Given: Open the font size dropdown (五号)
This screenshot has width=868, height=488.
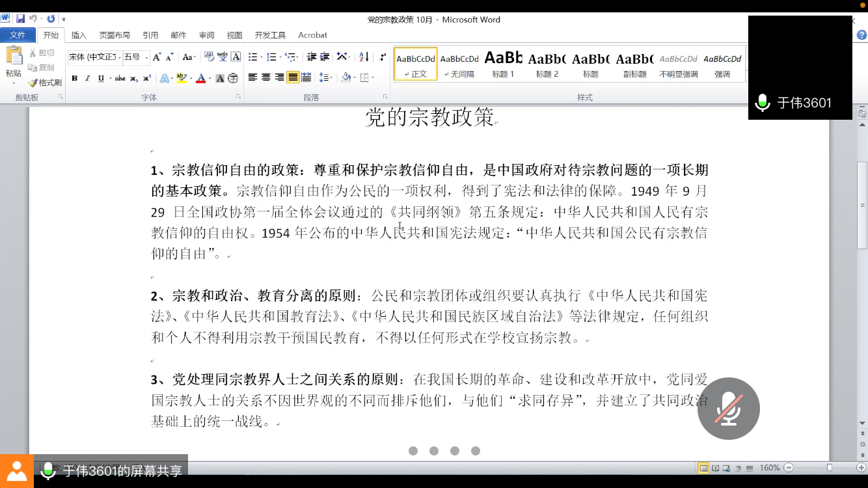Looking at the screenshot, I should click(x=147, y=57).
